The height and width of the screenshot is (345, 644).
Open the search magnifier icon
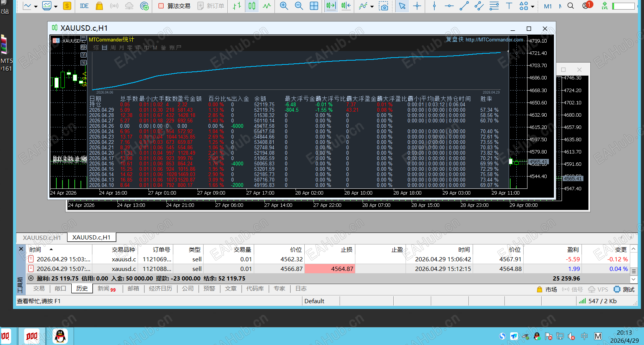click(x=571, y=6)
